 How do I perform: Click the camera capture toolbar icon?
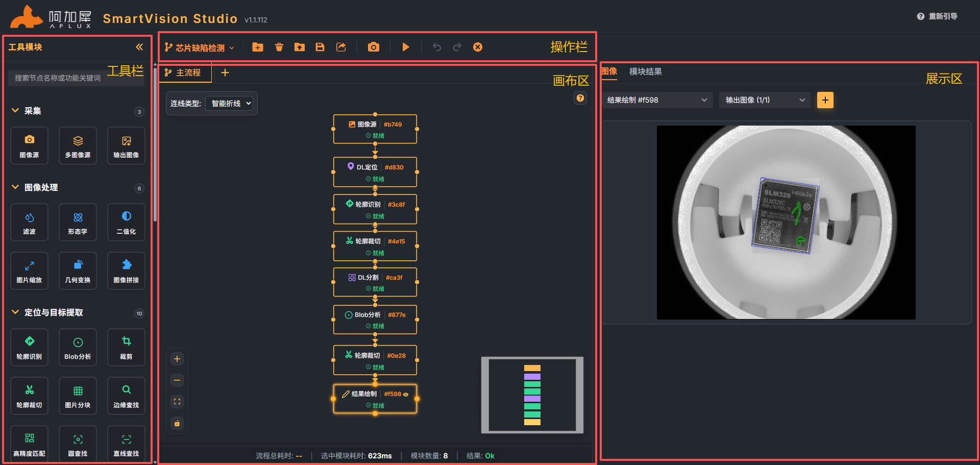[374, 47]
